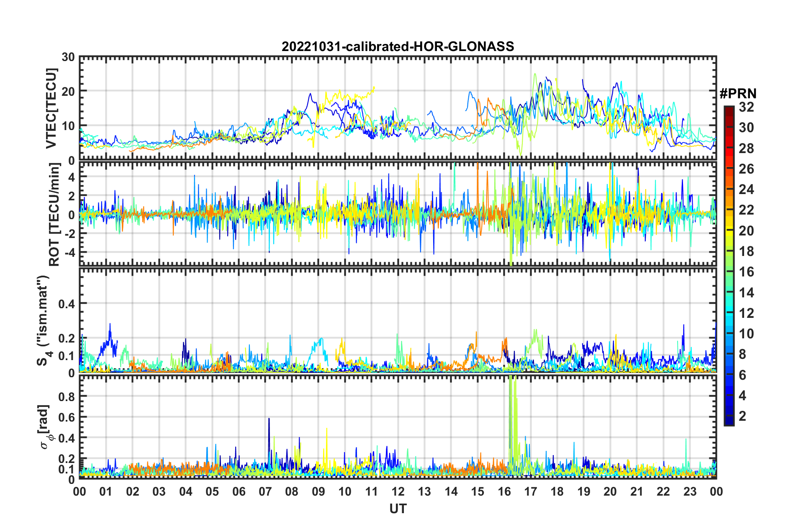Viewport: 796px width, 532px height.
Task: Click the plot title "20221031-calibrated-HOR-GLONASS"
Action: tap(398, 46)
